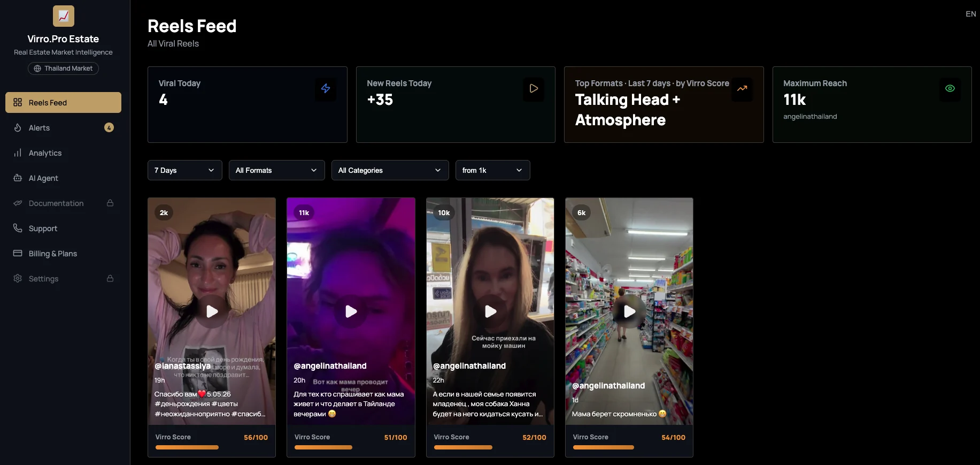This screenshot has width=980, height=465.
Task: Click the lock icon beside Documentation
Action: click(110, 203)
